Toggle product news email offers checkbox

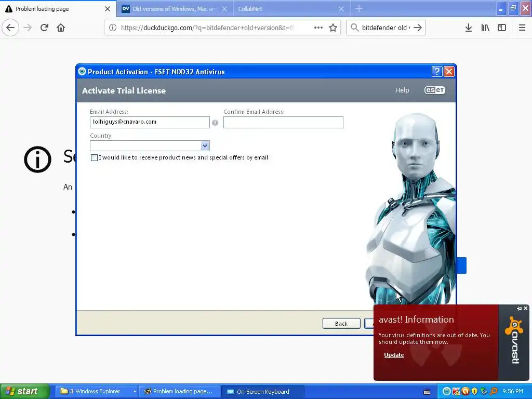[x=95, y=157]
